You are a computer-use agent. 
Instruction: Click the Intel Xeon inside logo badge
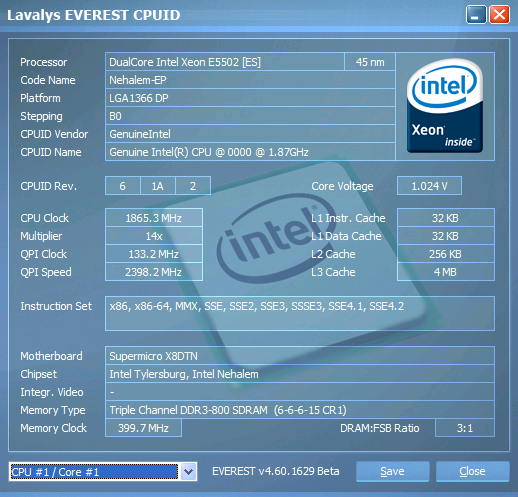[x=445, y=106]
